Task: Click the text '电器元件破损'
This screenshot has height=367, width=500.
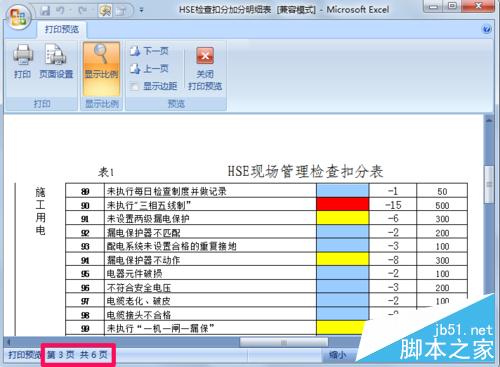Action: 134,273
